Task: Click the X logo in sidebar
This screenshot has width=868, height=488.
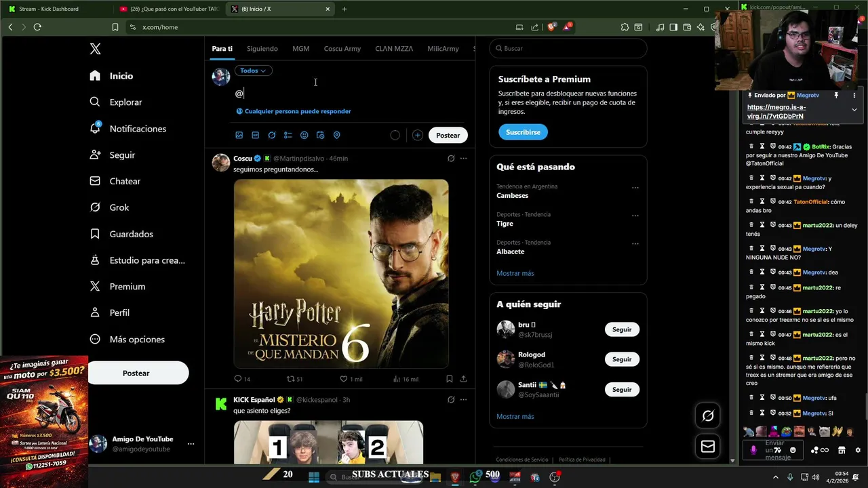Action: (96, 49)
